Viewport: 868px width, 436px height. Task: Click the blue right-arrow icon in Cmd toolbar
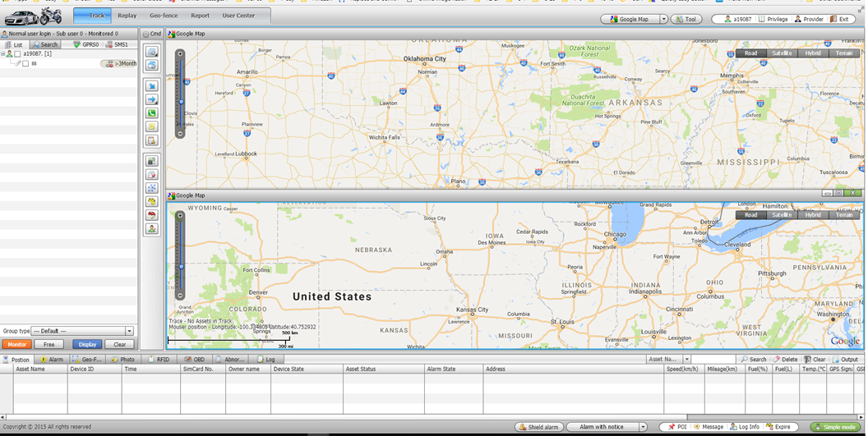(x=152, y=99)
